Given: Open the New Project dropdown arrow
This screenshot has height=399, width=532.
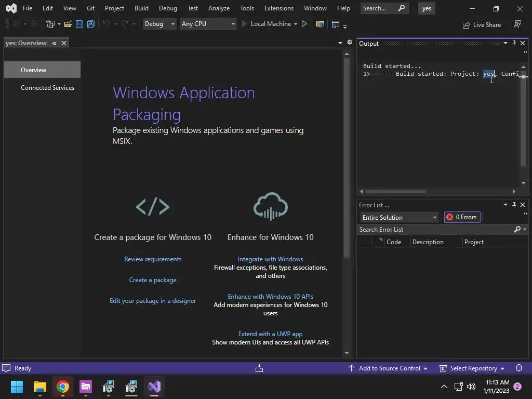Looking at the screenshot, I should pyautogui.click(x=59, y=24).
